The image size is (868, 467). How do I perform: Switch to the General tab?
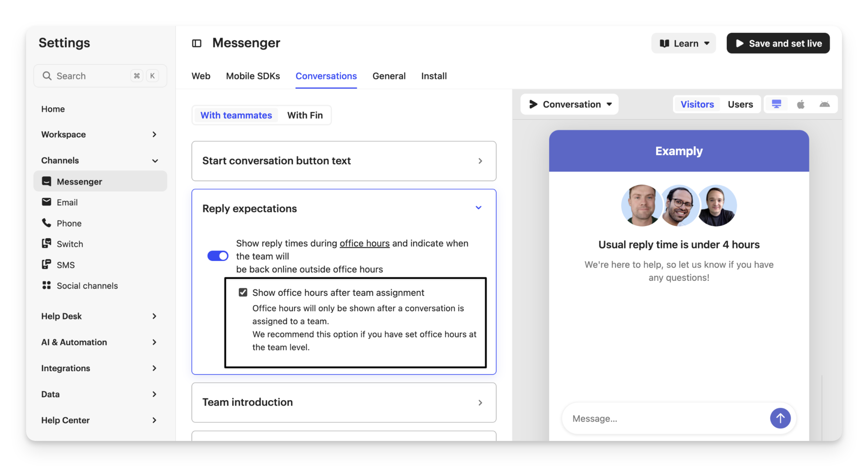(x=389, y=76)
